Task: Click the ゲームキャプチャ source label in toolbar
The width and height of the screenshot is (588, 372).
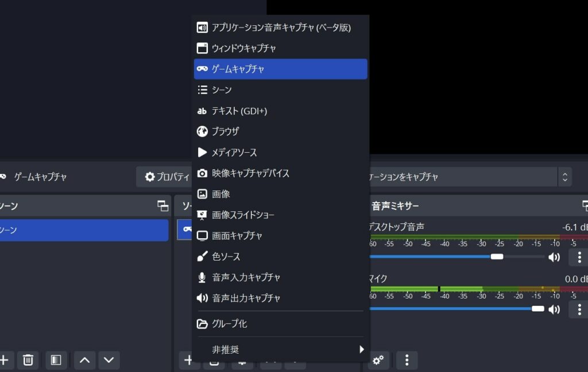Action: click(41, 177)
